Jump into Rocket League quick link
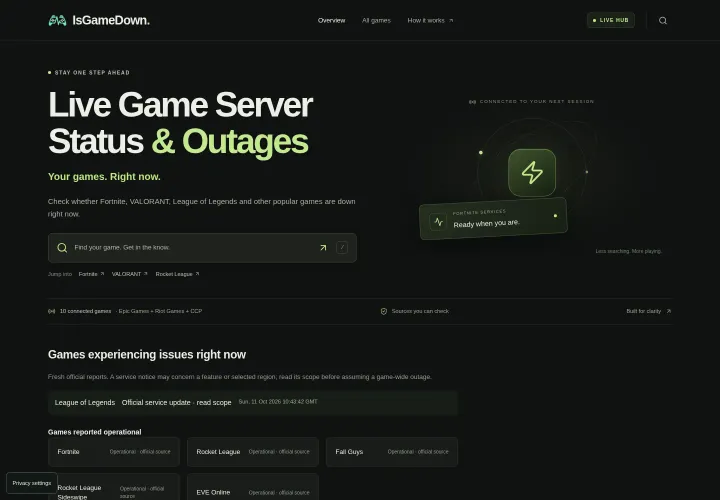The height and width of the screenshot is (500, 720). click(x=177, y=274)
